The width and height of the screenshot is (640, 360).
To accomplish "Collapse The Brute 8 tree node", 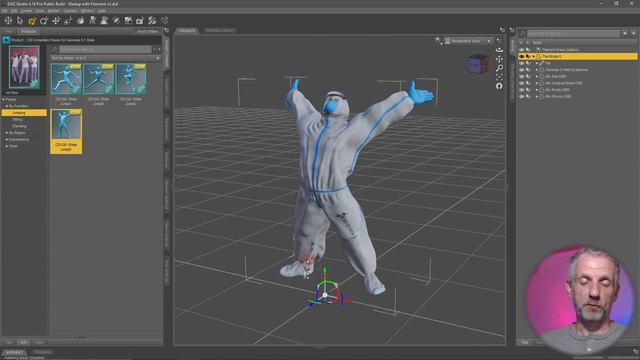I will coord(533,56).
